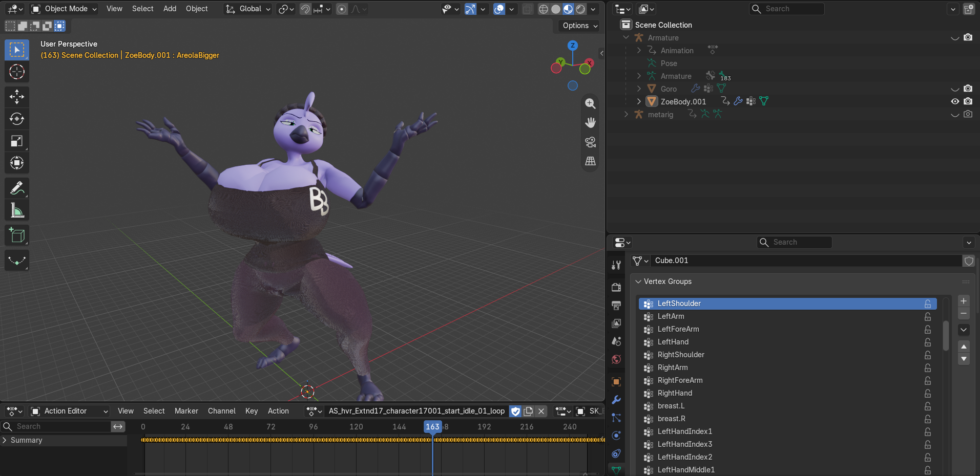Disable rendering for Goro via camera icon

pos(968,89)
